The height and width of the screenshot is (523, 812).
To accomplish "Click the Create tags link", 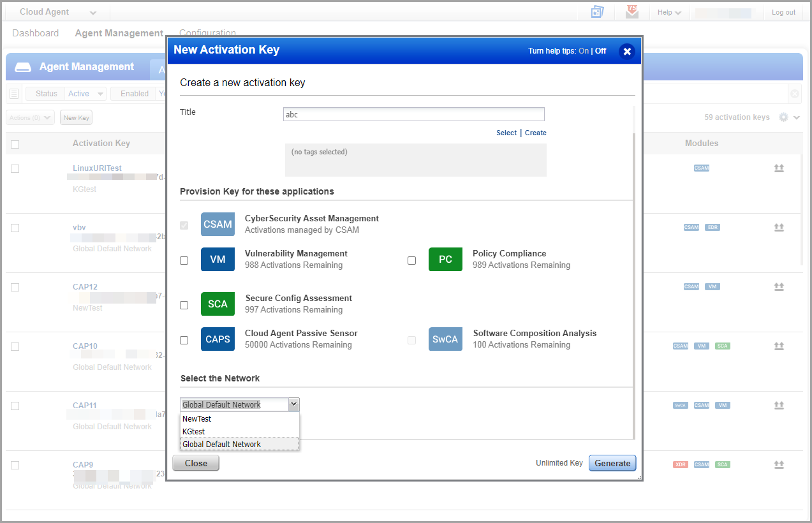I will pos(535,133).
